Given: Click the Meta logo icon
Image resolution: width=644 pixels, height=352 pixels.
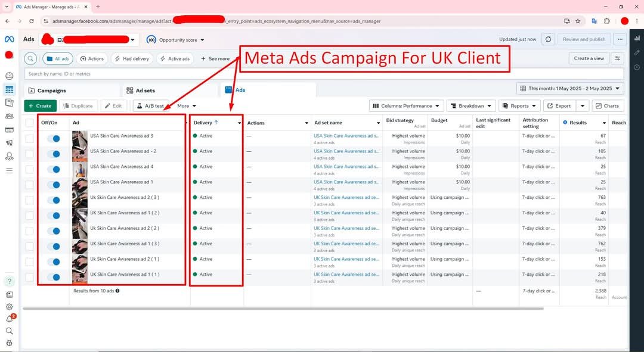Looking at the screenshot, I should 9,39.
